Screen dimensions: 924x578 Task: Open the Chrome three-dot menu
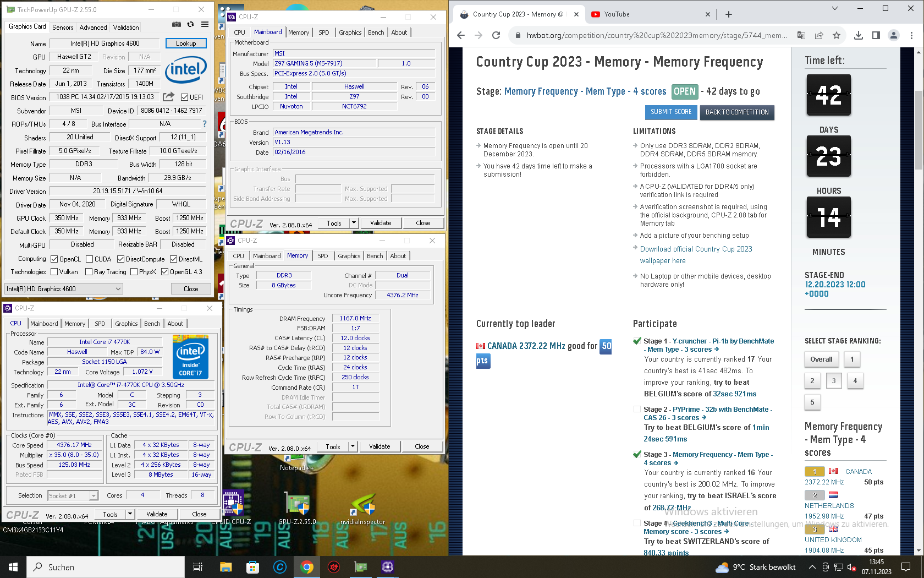pyautogui.click(x=912, y=35)
